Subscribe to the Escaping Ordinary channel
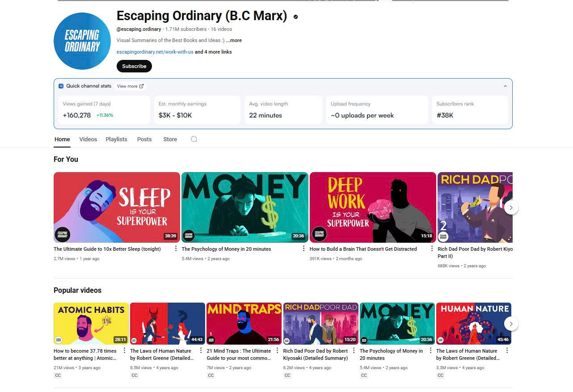This screenshot has width=573, height=392. click(134, 66)
